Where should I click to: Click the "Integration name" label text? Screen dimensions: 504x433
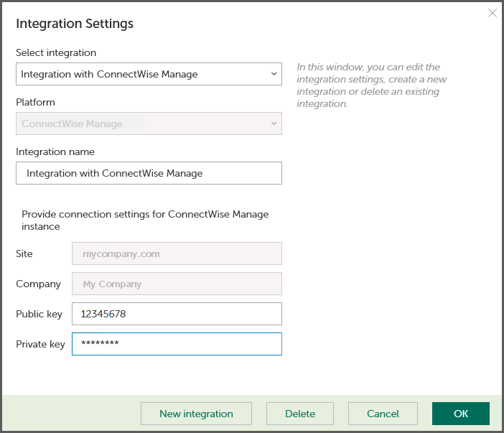tap(55, 152)
